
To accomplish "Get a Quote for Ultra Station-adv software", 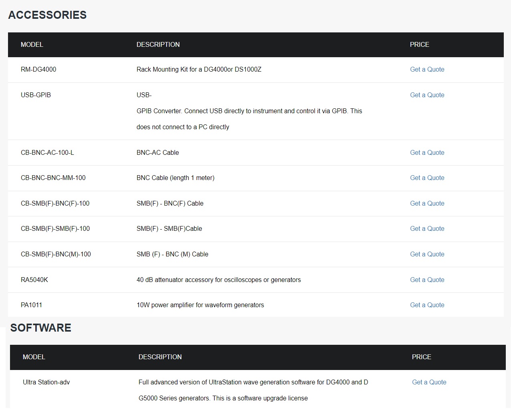I will click(x=429, y=382).
